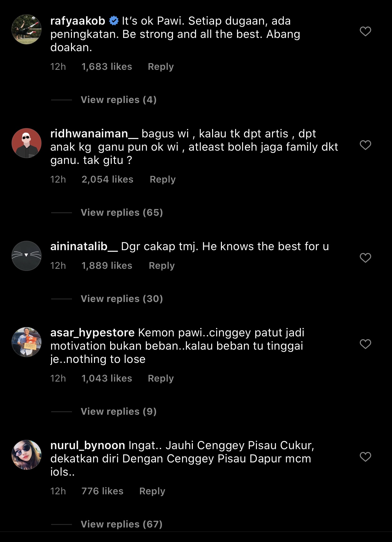Viewport: 392px width, 542px height.
Task: Like aininatalib__'s comment
Action: click(365, 258)
